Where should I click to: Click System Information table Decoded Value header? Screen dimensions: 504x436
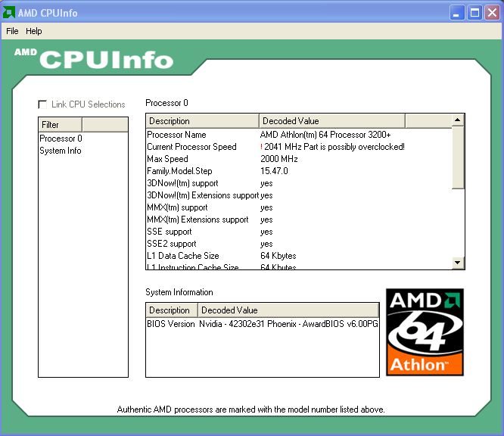[x=288, y=310]
